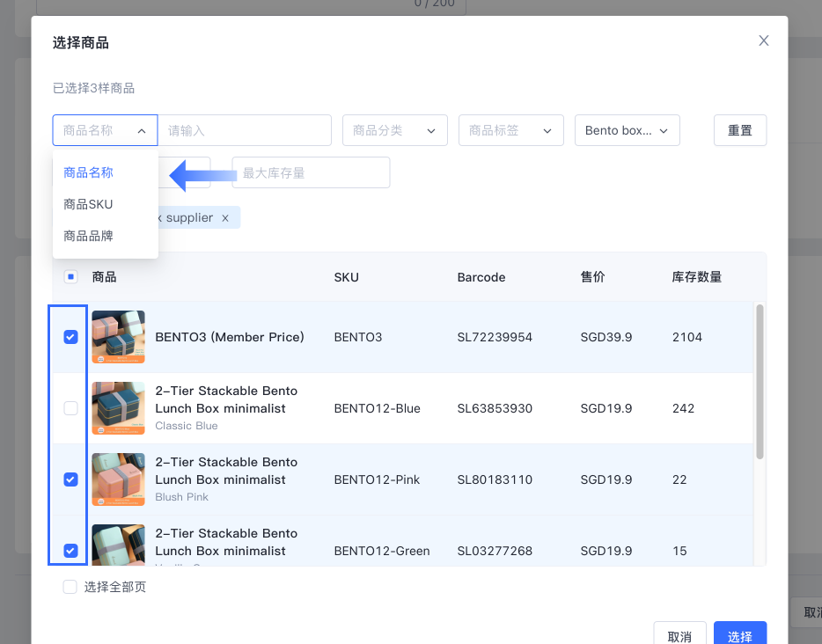The height and width of the screenshot is (644, 822).
Task: Click the Classic Blue variant label
Action: coord(186,426)
